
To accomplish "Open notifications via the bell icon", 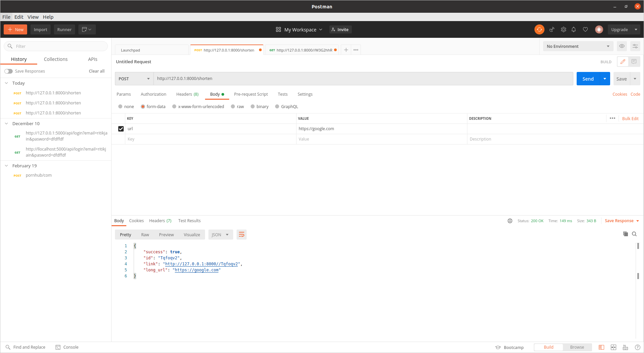I will (x=574, y=29).
